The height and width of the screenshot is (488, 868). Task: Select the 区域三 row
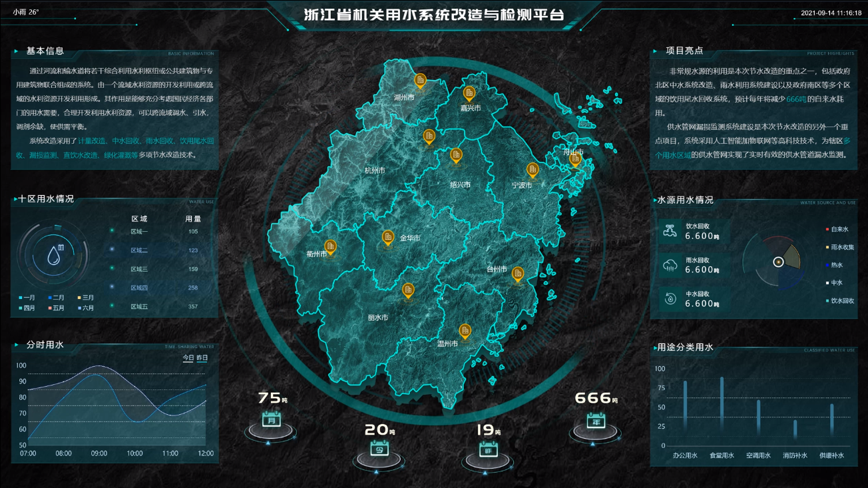tap(160, 269)
